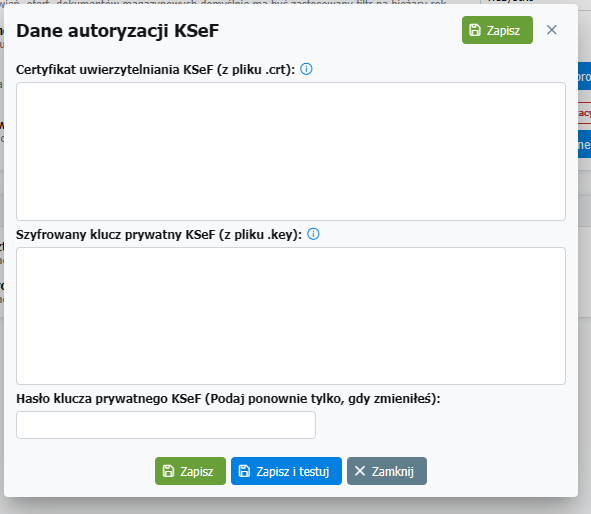Click floppy icon on bottom green Zapisz
The height and width of the screenshot is (514, 591).
(168, 471)
